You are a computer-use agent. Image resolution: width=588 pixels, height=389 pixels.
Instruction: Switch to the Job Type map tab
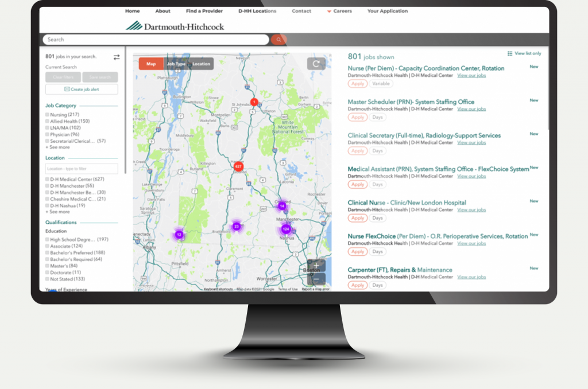point(176,64)
